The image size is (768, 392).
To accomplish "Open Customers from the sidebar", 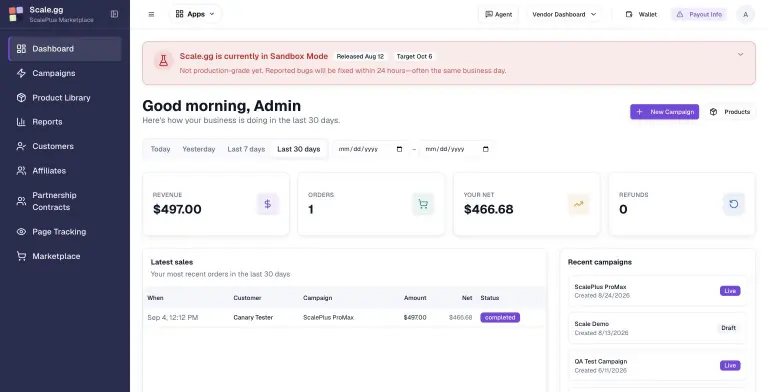I will click(65, 146).
